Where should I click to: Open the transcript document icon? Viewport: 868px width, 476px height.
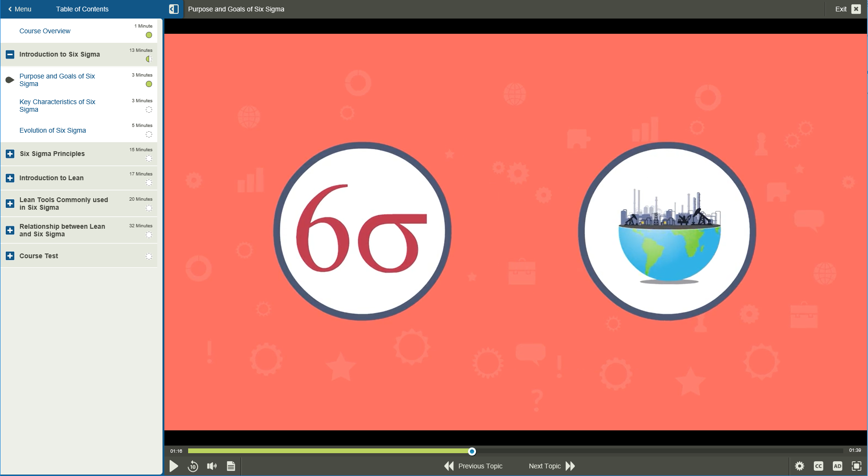pos(231,466)
